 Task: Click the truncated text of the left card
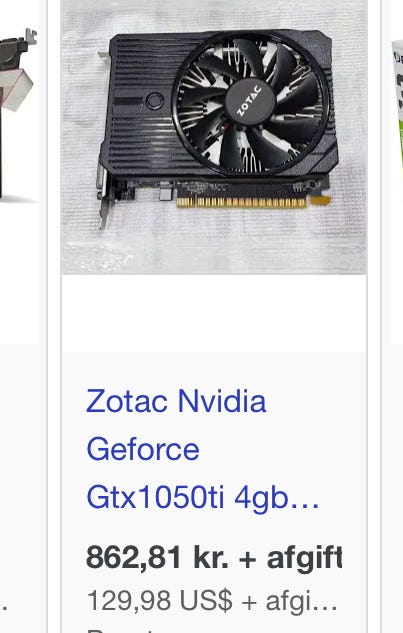[3, 606]
